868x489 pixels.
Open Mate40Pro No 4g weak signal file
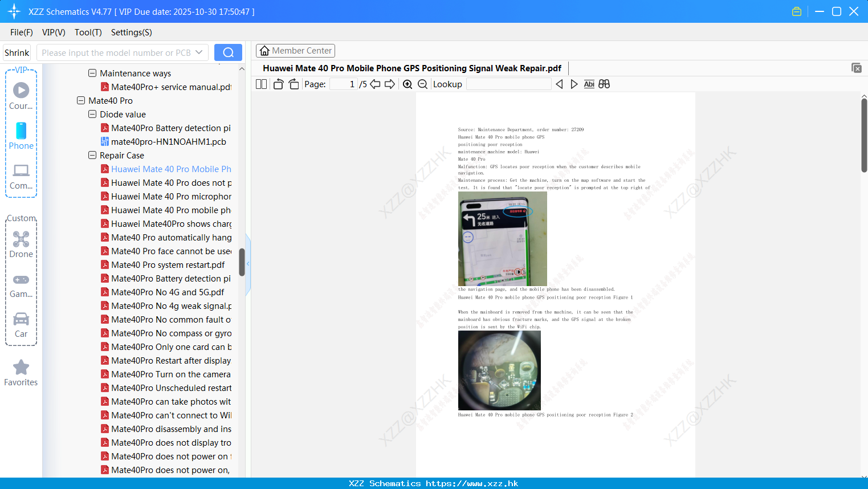166,305
